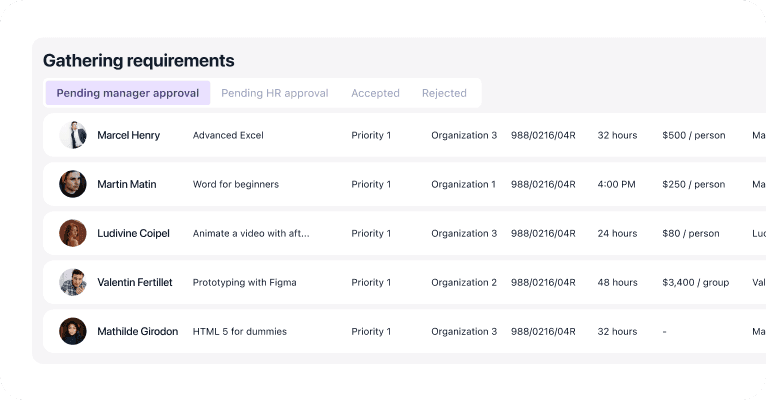Click Organization 1 in Martin Matin's row
The image size is (766, 401).
click(x=463, y=184)
